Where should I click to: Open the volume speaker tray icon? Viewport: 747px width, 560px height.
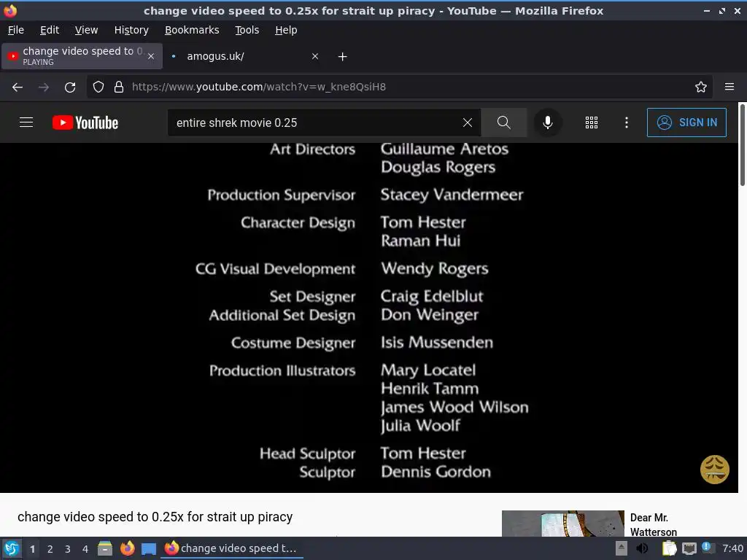coord(642,548)
